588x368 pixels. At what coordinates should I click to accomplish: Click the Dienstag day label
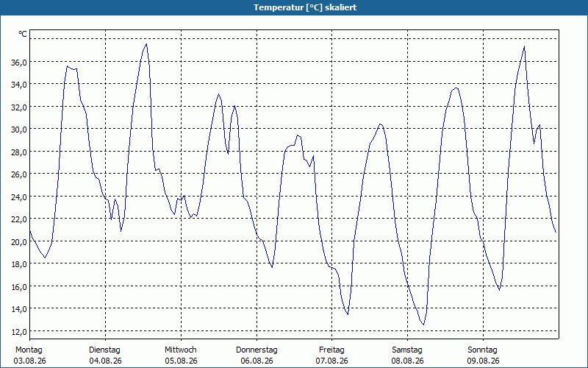pyautogui.click(x=104, y=350)
